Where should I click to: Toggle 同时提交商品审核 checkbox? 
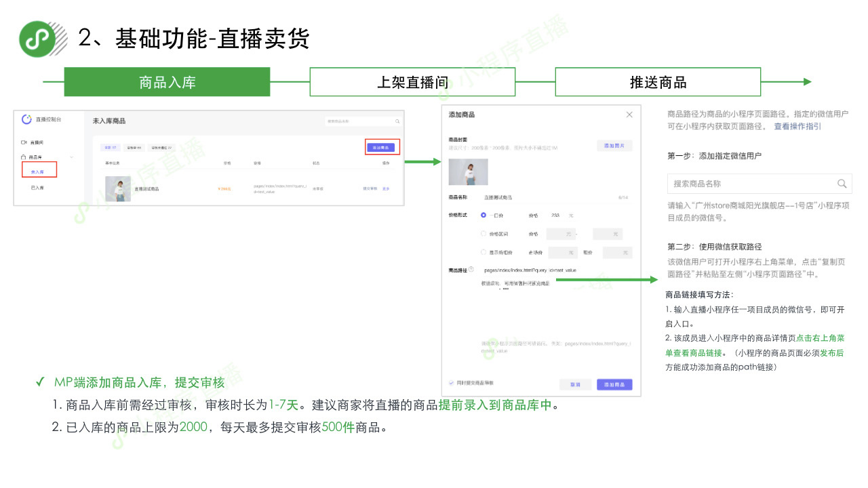(x=452, y=383)
